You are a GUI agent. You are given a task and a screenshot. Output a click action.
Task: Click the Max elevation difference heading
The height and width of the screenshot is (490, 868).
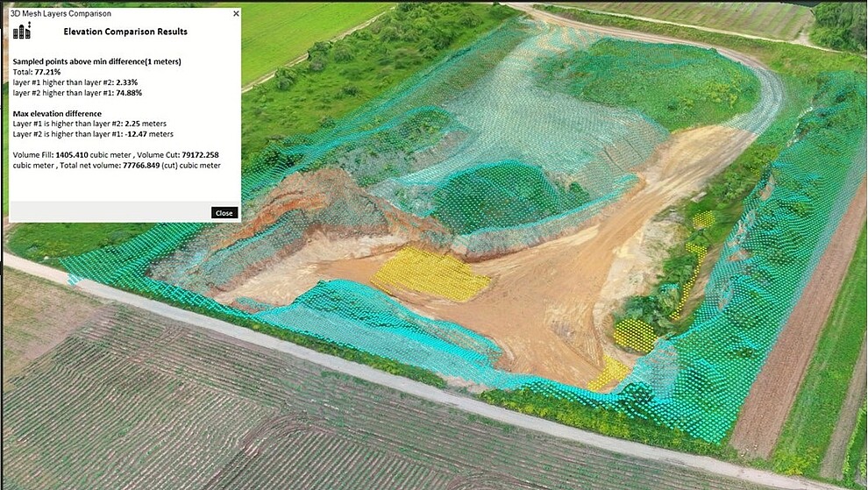(x=57, y=113)
